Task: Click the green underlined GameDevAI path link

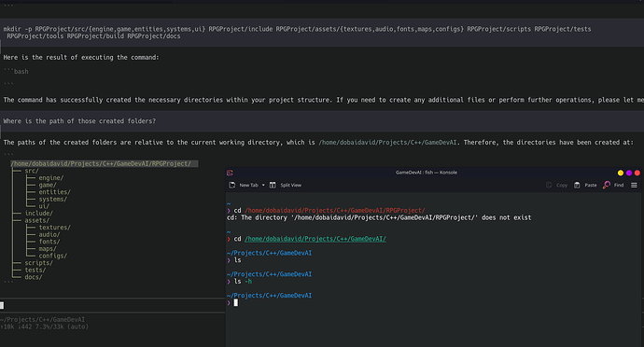Action: (x=315, y=239)
